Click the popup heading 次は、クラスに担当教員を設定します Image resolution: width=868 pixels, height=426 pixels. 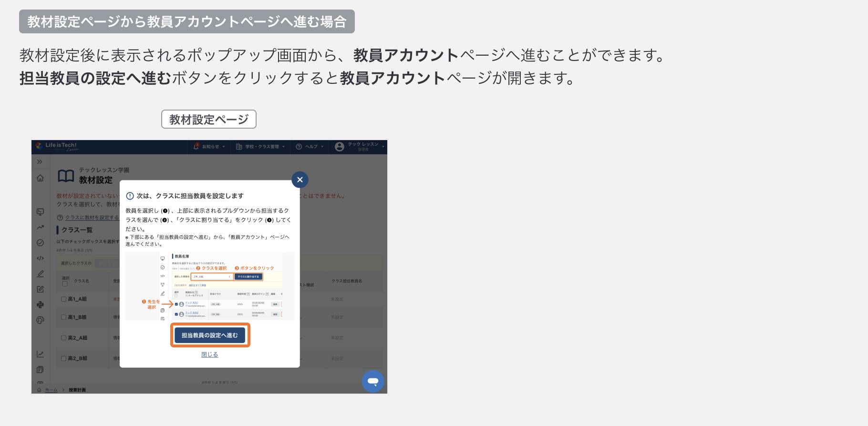tap(190, 196)
